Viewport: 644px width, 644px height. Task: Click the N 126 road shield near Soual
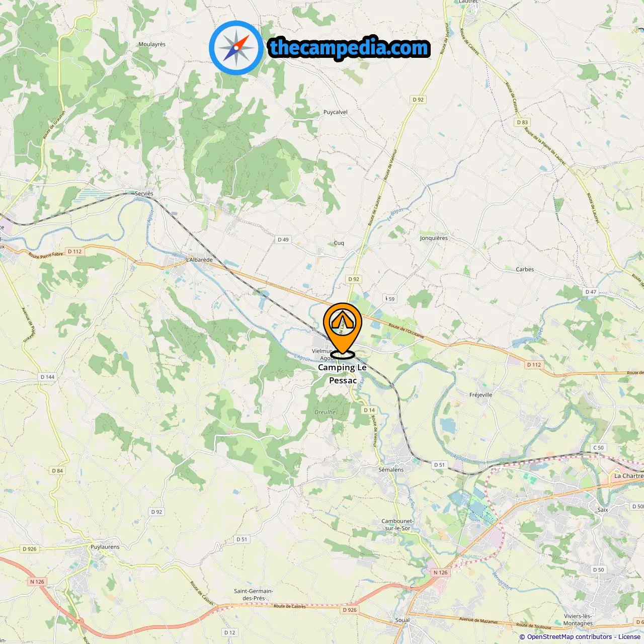tap(440, 573)
